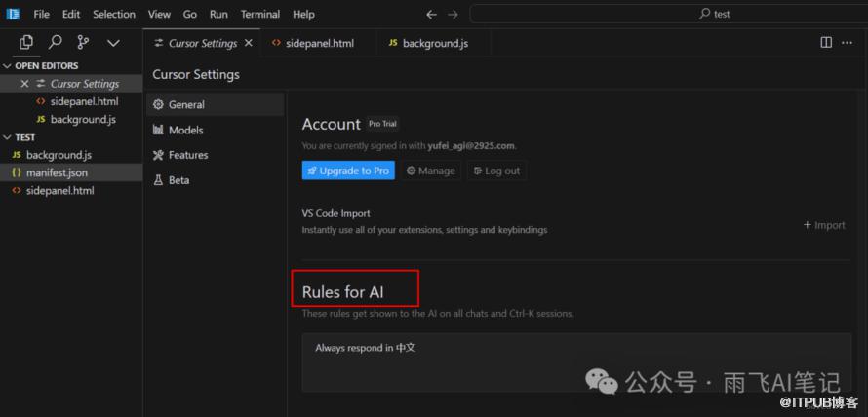Select sidepanel.html in Open Editors
This screenshot has width=868, height=417.
(71, 101)
